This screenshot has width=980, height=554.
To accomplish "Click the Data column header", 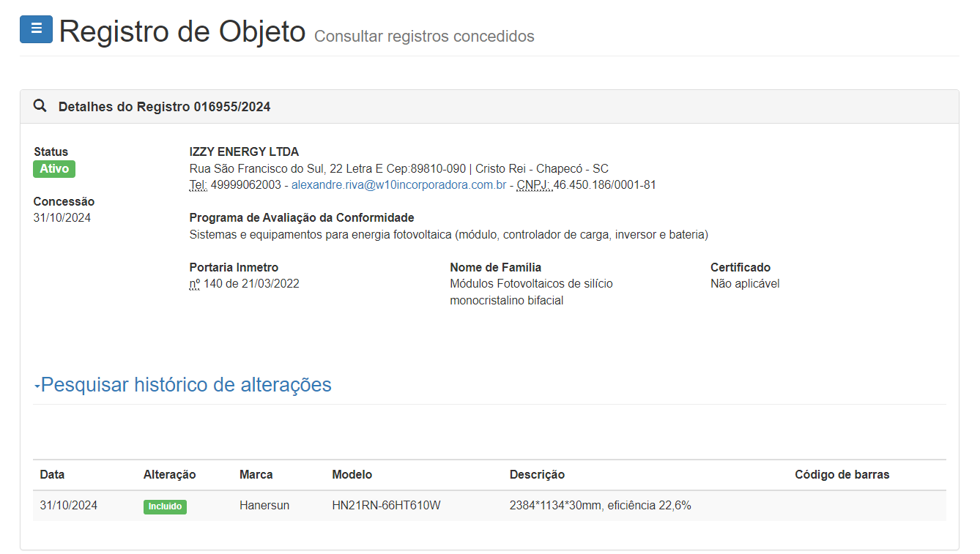I will tap(52, 474).
